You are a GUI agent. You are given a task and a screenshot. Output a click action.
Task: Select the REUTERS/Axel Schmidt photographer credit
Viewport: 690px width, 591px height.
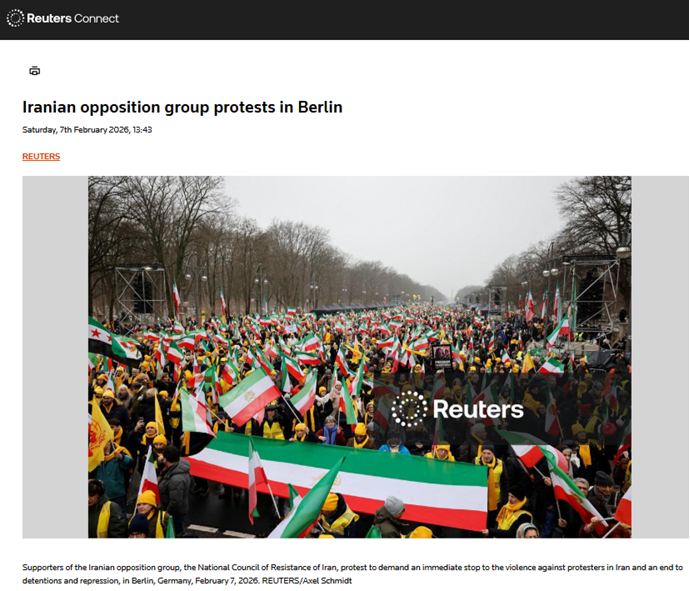(x=307, y=581)
